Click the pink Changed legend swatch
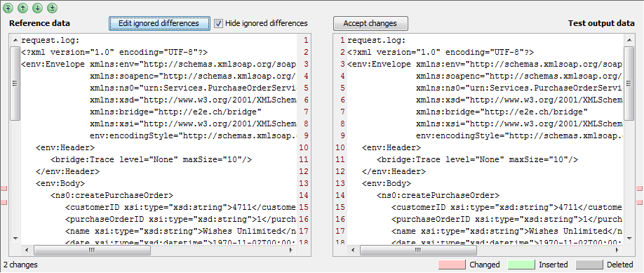The width and height of the screenshot is (644, 273). click(x=452, y=265)
